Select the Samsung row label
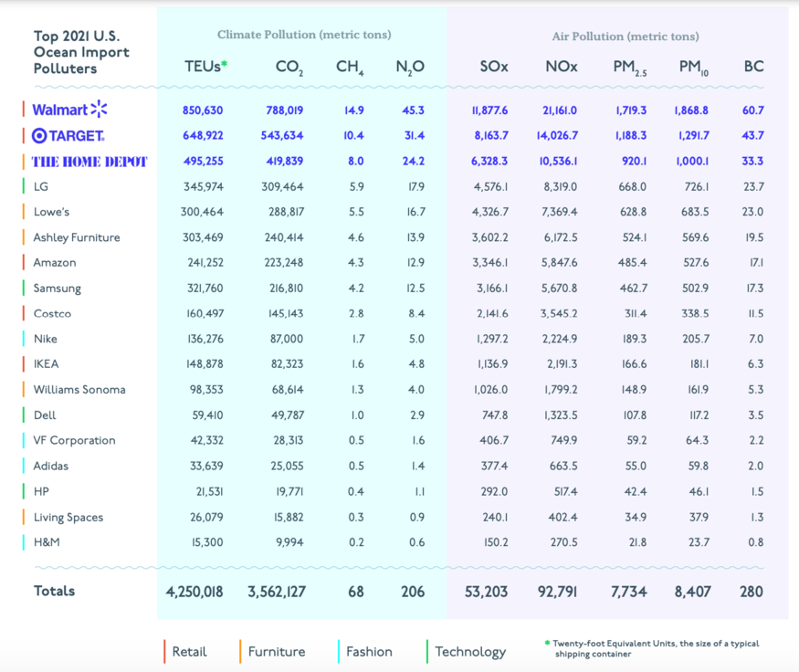Screen dimensions: 799x672 pyautogui.click(x=57, y=289)
